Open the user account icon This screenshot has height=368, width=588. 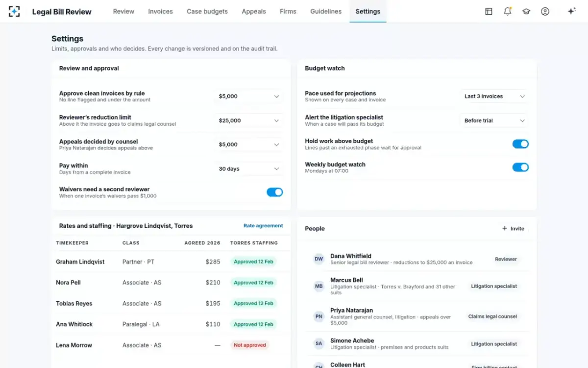(x=545, y=11)
